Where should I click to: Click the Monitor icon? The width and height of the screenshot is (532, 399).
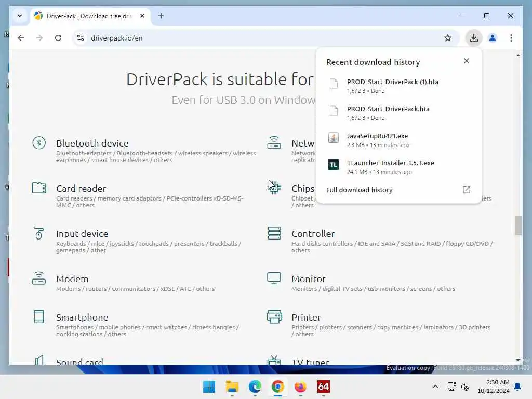274,278
